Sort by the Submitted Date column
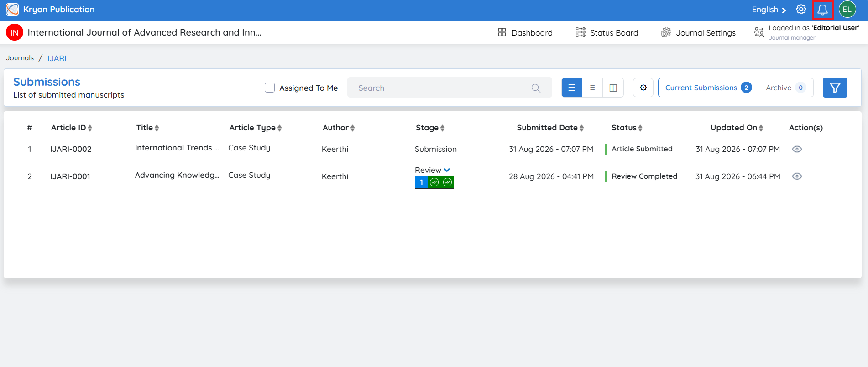 point(550,128)
